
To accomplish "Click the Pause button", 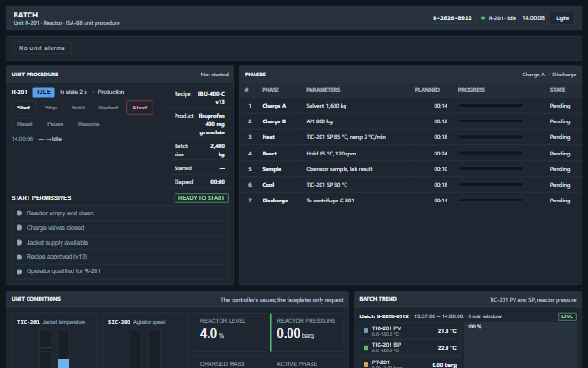I will [55, 124].
